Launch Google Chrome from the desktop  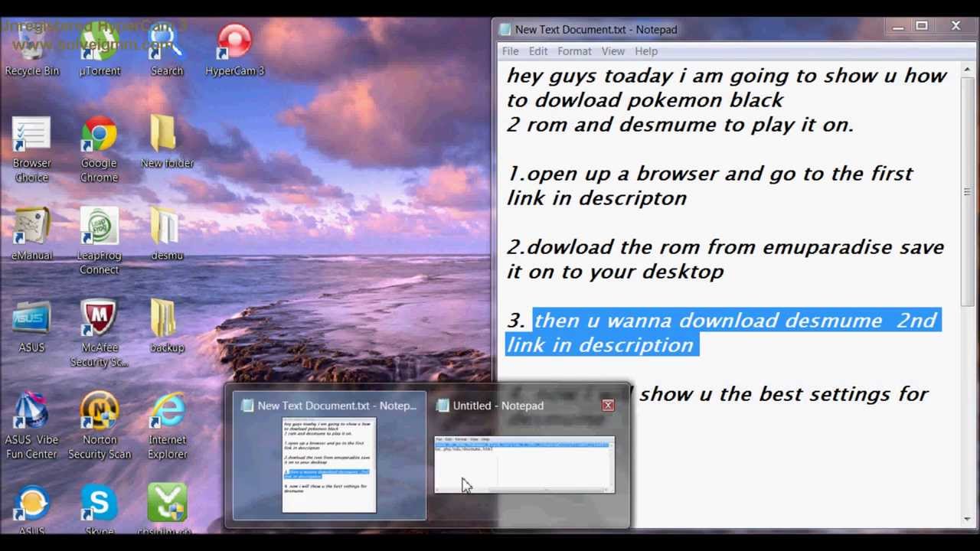point(100,149)
